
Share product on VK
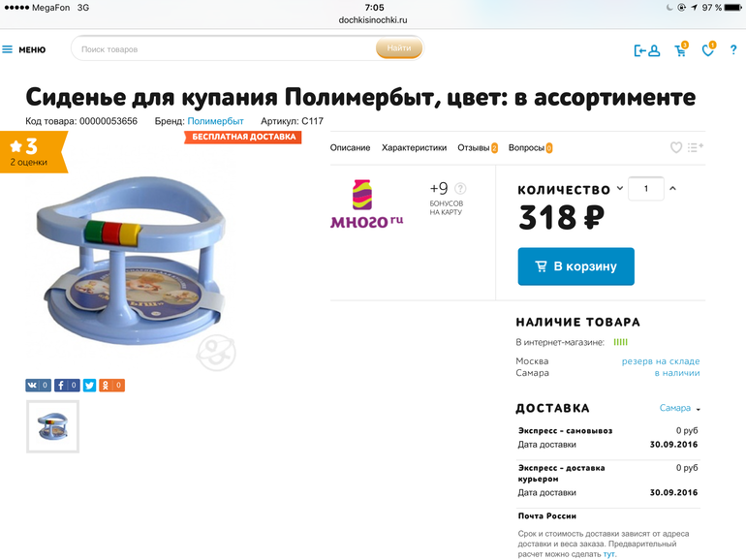pyautogui.click(x=38, y=385)
